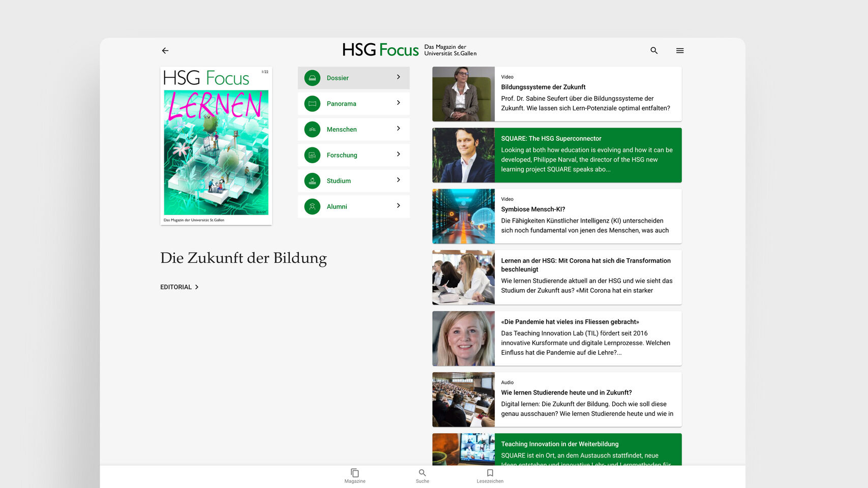This screenshot has height=488, width=868.
Task: Click lecture hall audio thumbnail
Action: pos(463,400)
